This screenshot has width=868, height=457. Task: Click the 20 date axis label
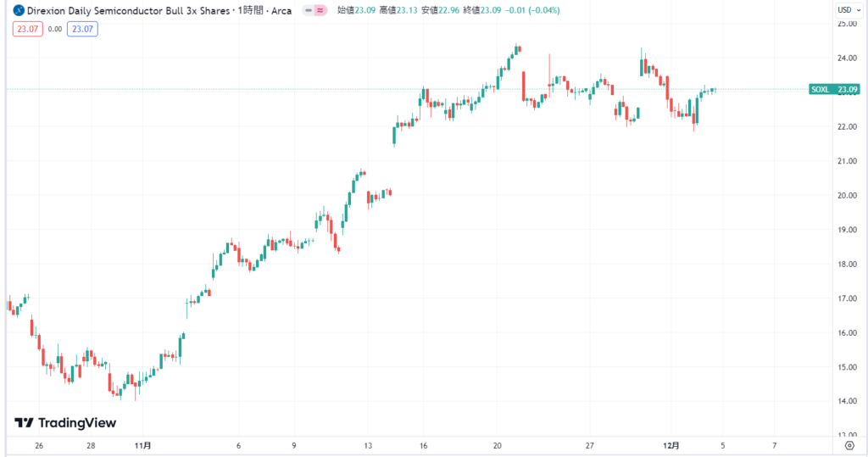click(497, 445)
